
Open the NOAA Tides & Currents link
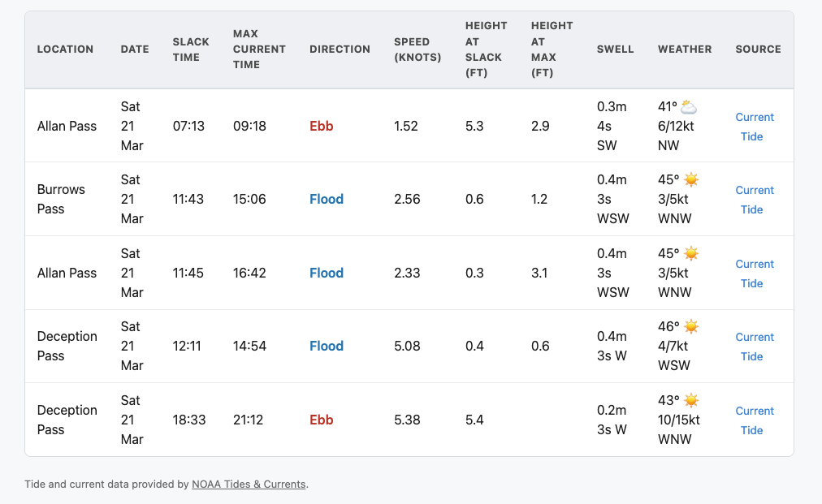248,484
